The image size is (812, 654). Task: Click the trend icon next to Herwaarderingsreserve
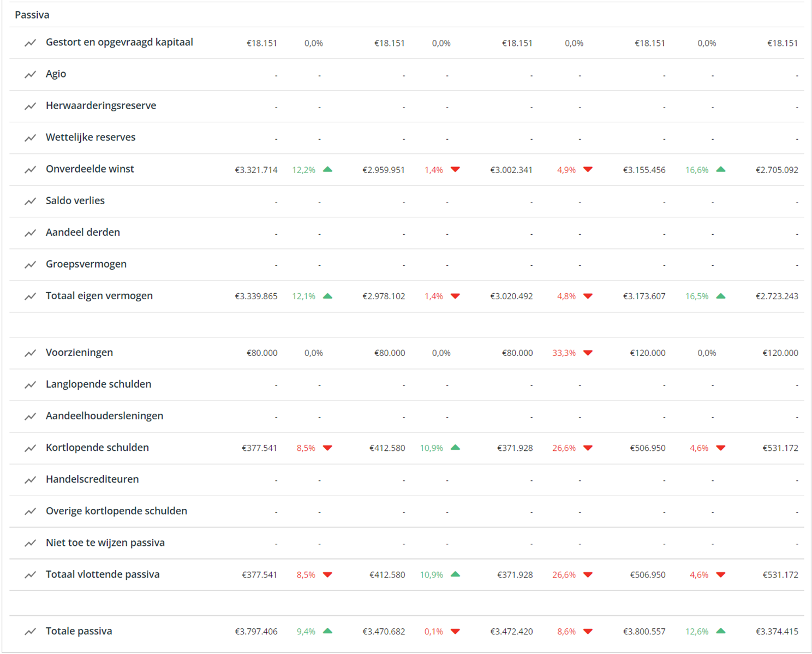coord(30,106)
